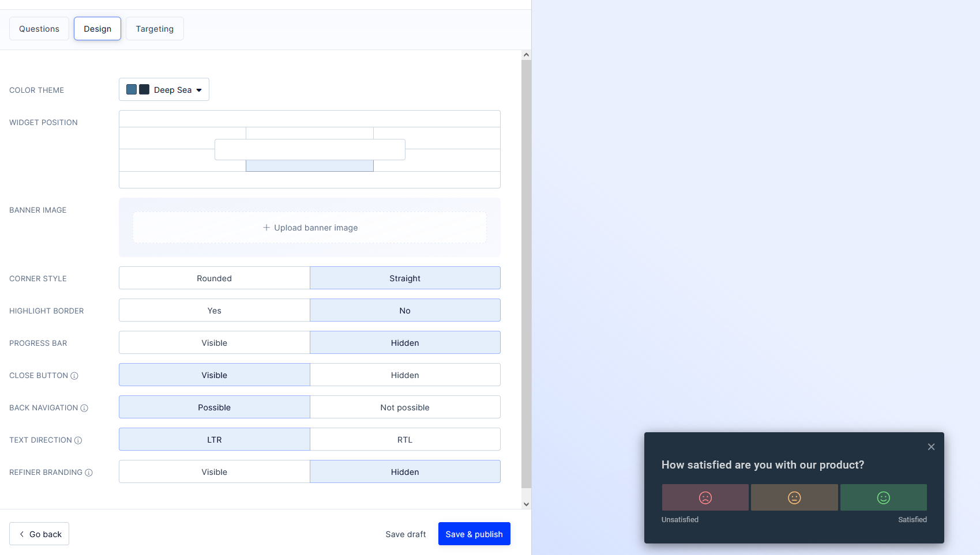Enable highlight border with Yes
The height and width of the screenshot is (555, 980).
click(x=214, y=311)
